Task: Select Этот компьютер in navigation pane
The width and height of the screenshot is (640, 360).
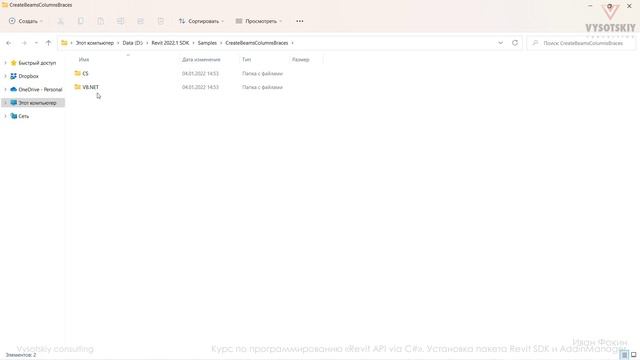Action: coord(37,103)
